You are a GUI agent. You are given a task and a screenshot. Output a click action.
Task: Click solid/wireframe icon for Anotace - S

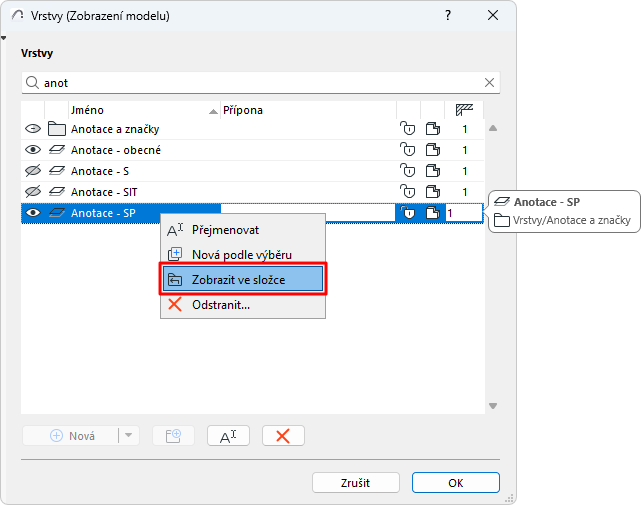pyautogui.click(x=433, y=171)
